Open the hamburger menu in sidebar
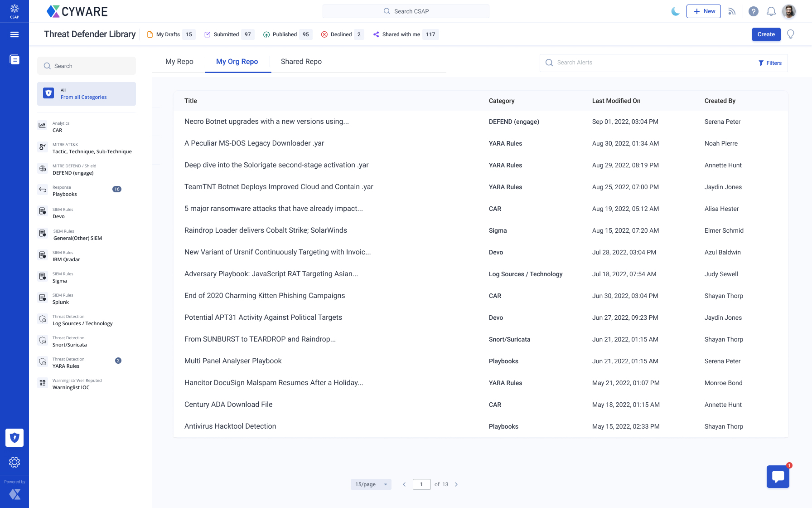 14,34
